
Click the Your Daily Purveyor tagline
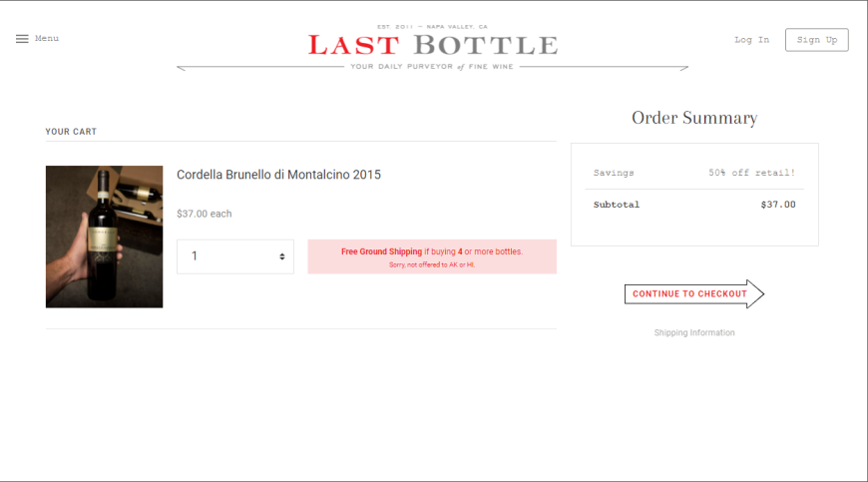[432, 67]
